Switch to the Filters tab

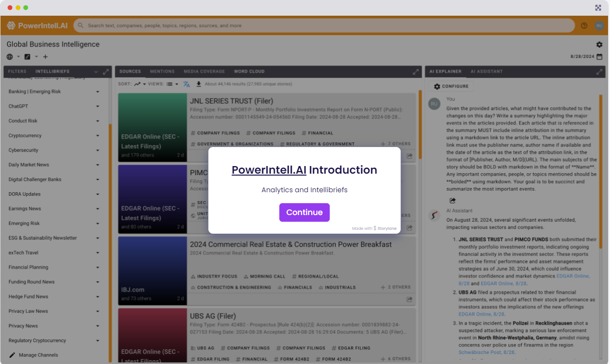click(x=17, y=71)
